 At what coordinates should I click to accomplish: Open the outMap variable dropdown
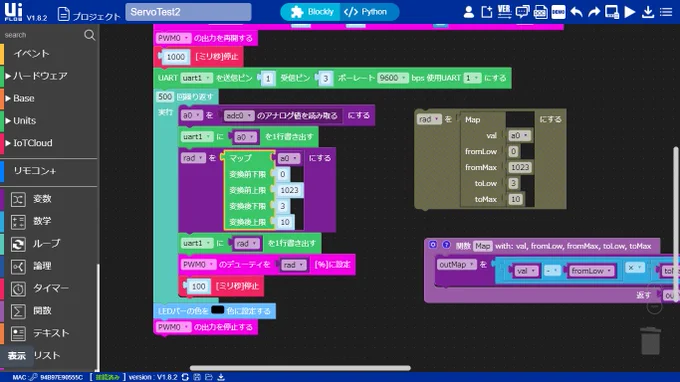coord(456,264)
